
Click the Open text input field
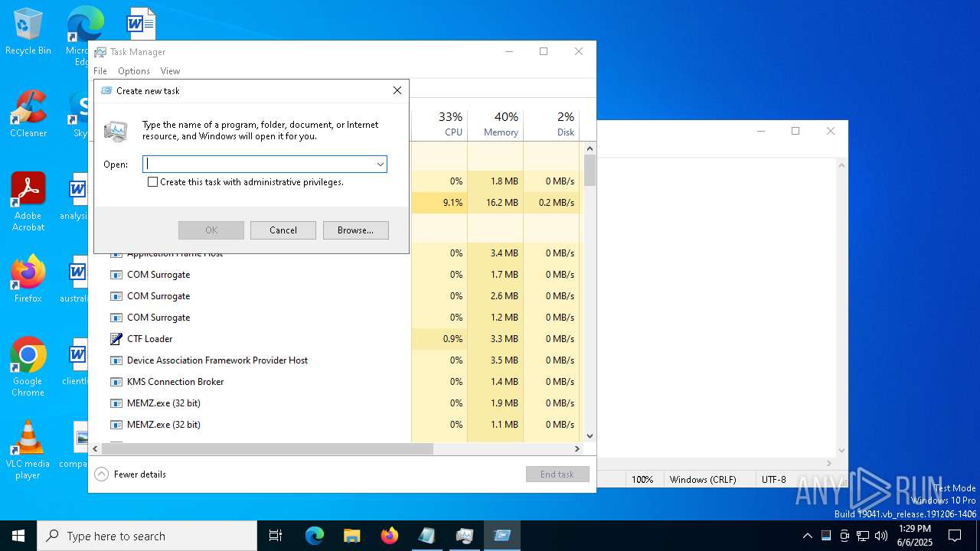(258, 164)
